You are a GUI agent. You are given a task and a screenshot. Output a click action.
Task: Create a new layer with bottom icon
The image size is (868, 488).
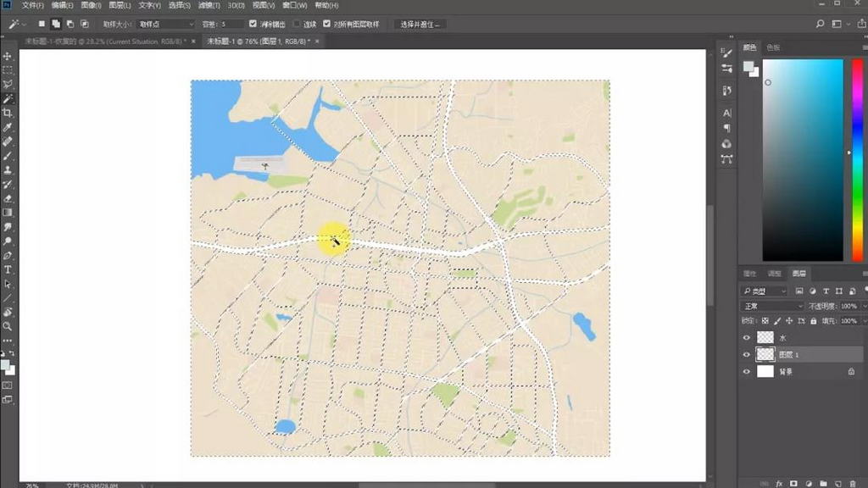[x=837, y=483]
